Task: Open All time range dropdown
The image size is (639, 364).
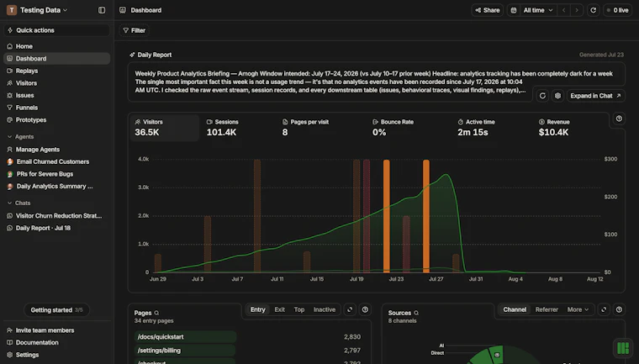Action: (538, 10)
